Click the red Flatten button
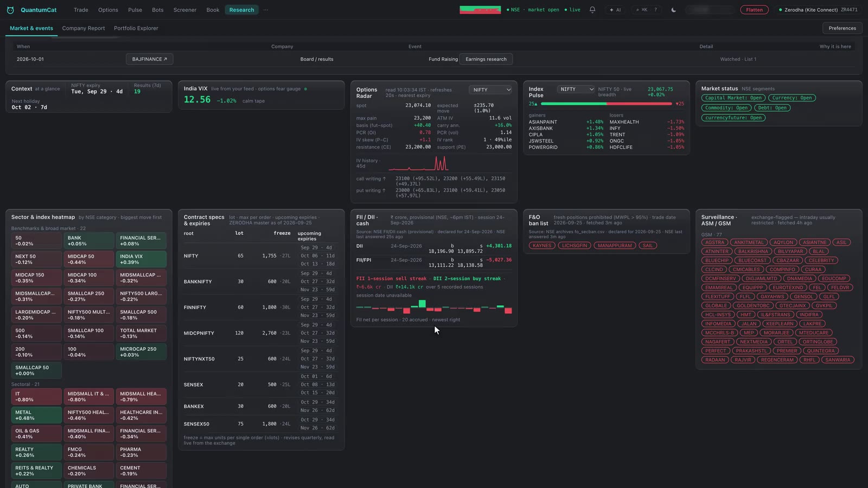The image size is (868, 488). [754, 10]
